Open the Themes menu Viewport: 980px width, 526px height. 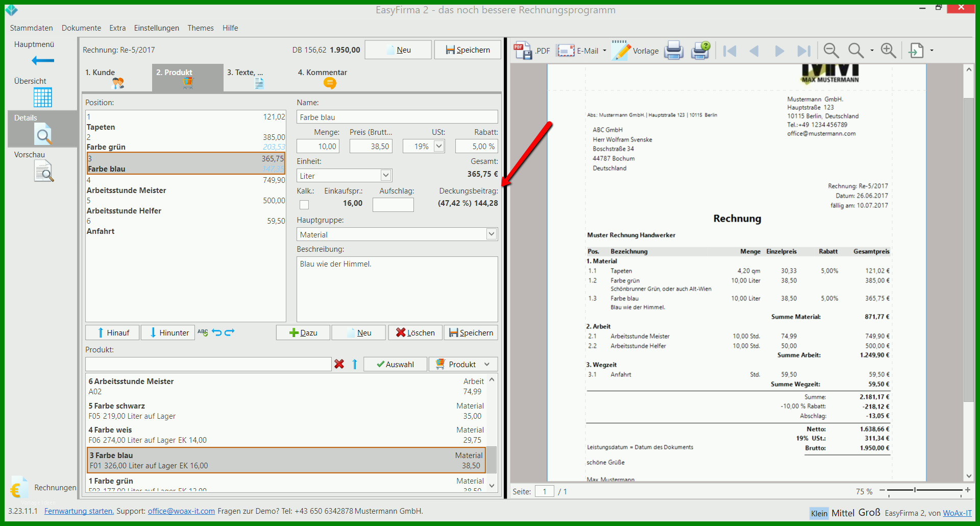pos(201,28)
